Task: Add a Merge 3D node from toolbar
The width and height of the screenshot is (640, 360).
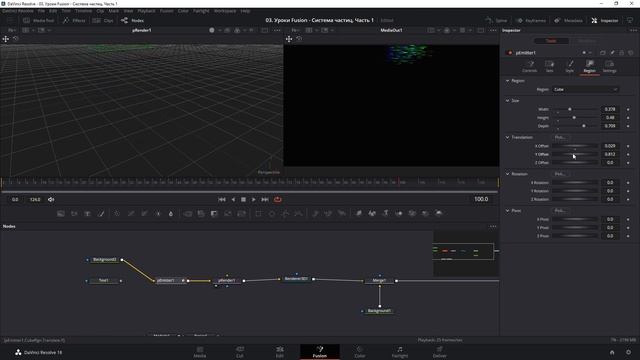Action: point(399,213)
